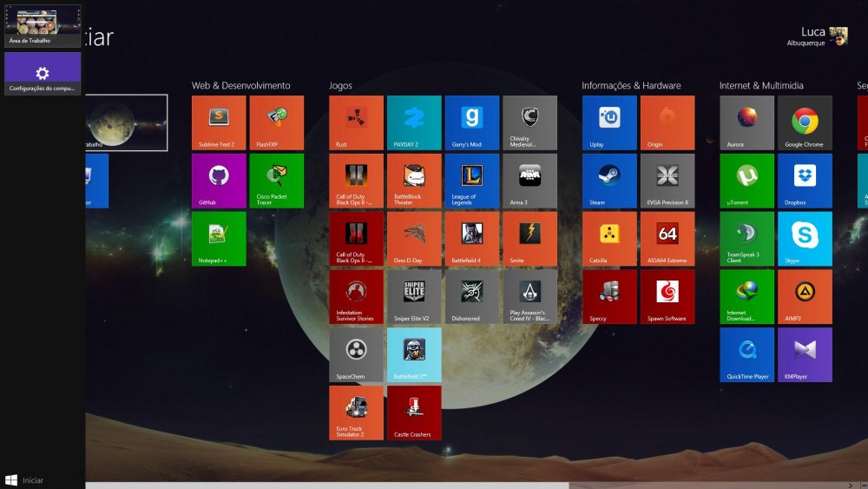Screen dimensions: 868x489
Task: Open the KMPlayer tile
Action: (x=805, y=354)
